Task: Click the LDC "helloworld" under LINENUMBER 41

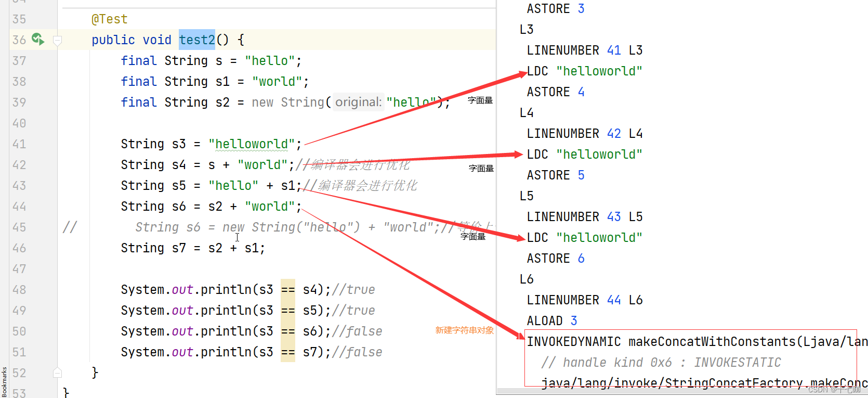Action: pyautogui.click(x=585, y=71)
